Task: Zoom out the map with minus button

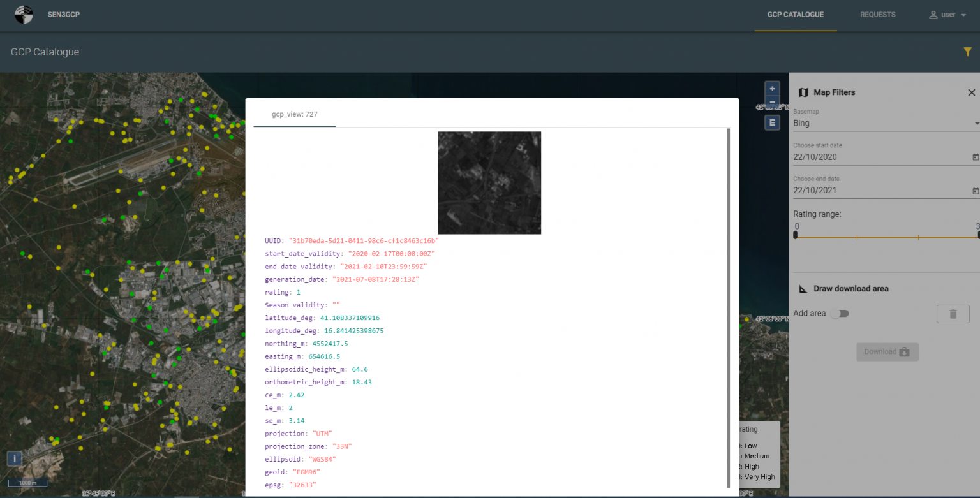Action: pos(772,101)
